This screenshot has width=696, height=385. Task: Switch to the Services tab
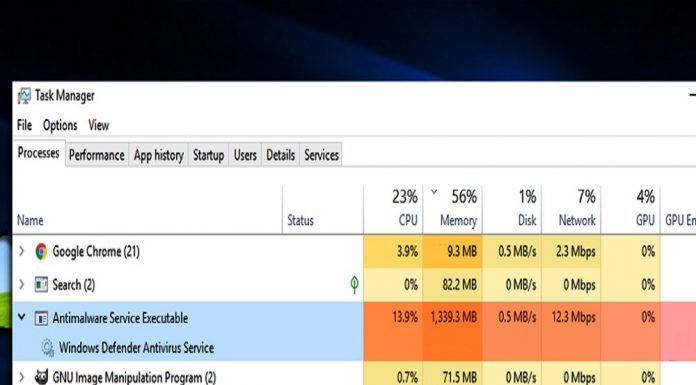[321, 155]
